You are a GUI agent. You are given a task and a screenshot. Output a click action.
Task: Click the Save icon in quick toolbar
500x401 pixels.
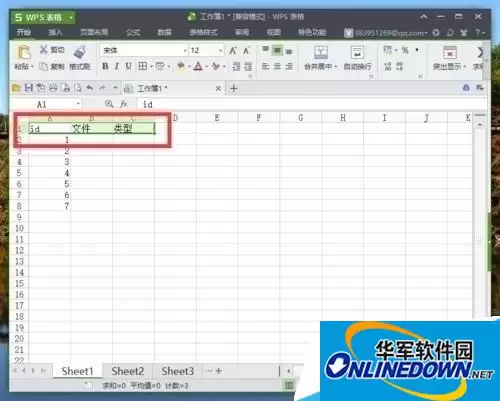coord(29,88)
